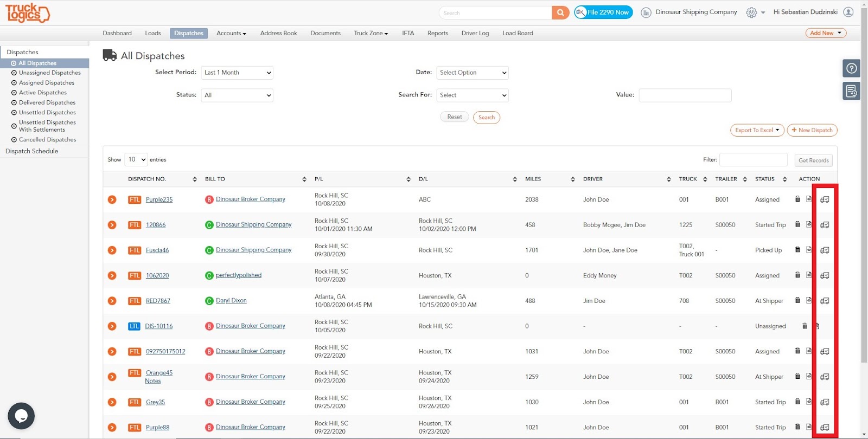Click the trash icon for Fuscia46
The height and width of the screenshot is (439, 868).
coord(797,250)
